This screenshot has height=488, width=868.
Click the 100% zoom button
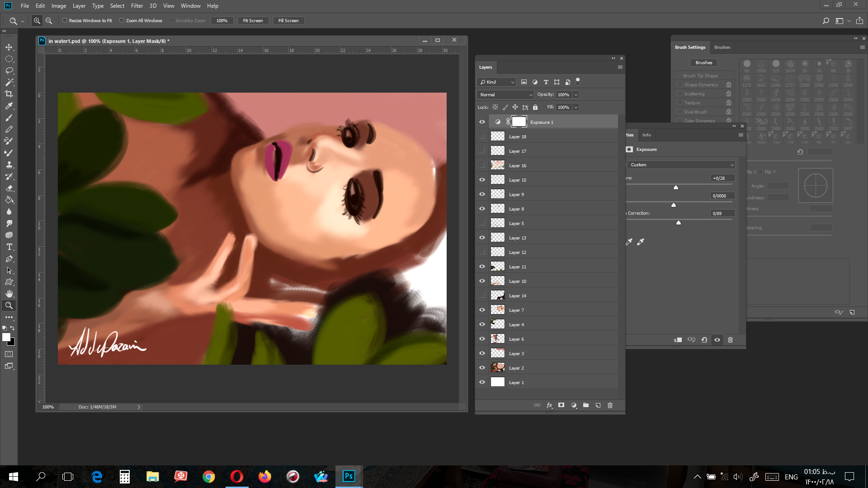click(222, 20)
